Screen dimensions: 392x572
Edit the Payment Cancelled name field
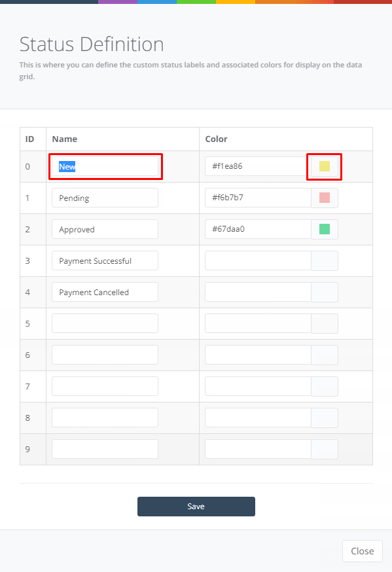point(105,292)
